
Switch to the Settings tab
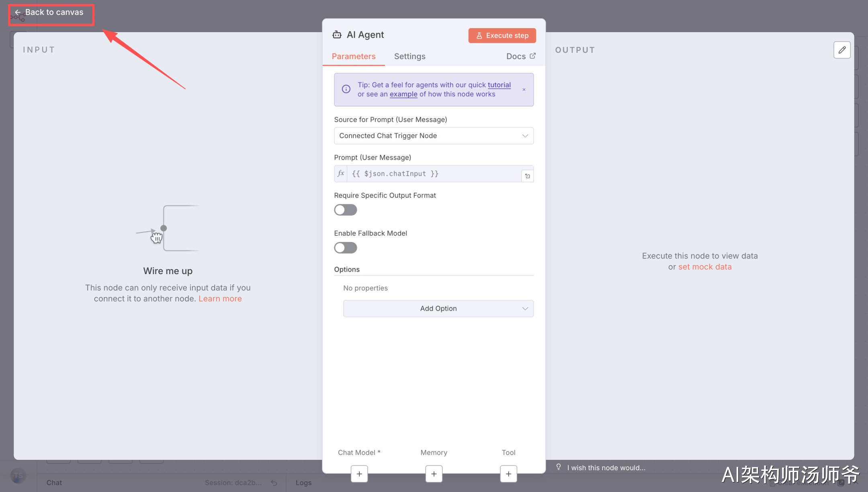pyautogui.click(x=409, y=56)
